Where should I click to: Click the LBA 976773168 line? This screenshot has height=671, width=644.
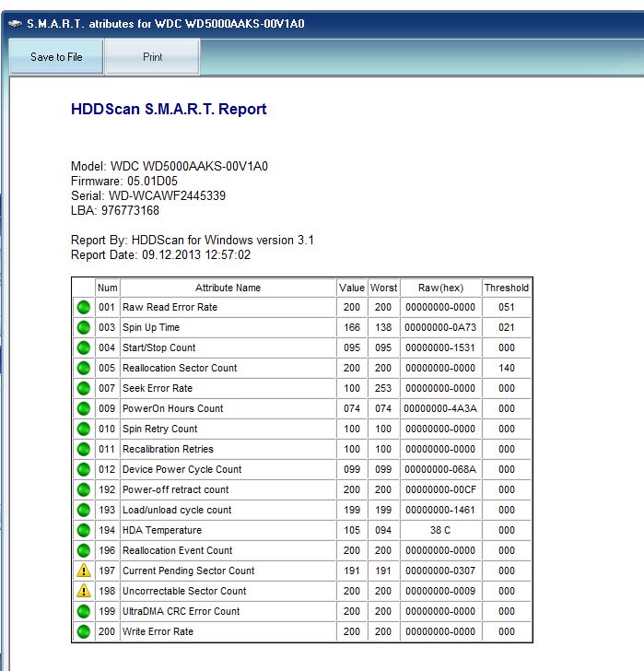(x=115, y=210)
